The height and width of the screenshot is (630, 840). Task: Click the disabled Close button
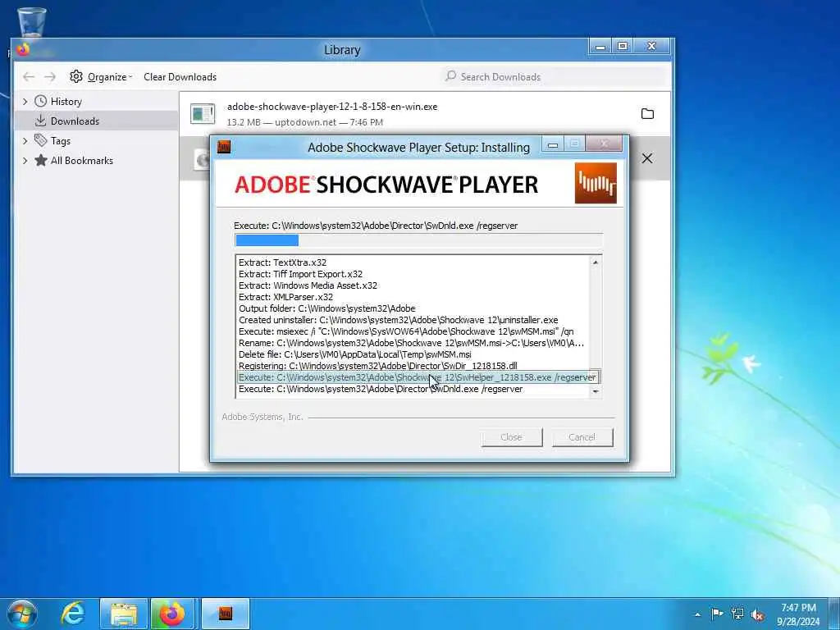[512, 437]
